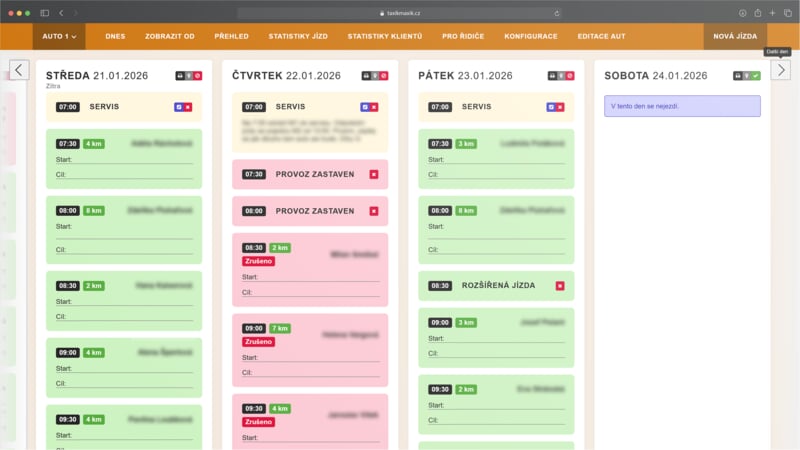
Task: Click the browser address bar
Action: (400, 13)
